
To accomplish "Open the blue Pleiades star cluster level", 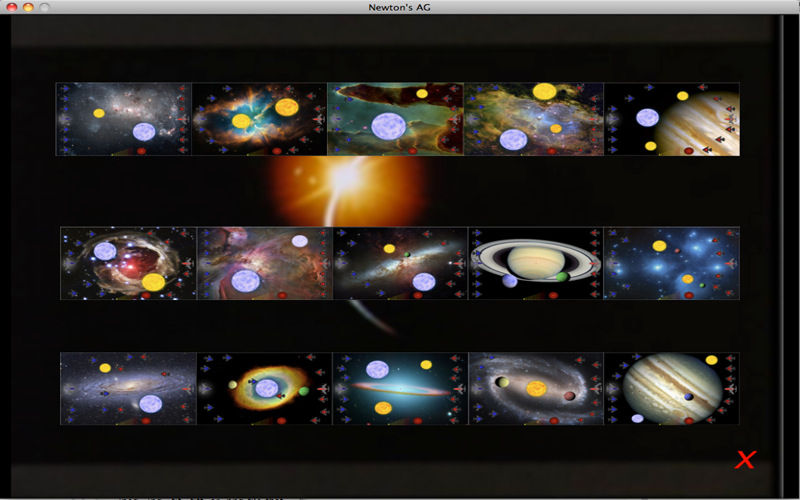I will click(672, 263).
